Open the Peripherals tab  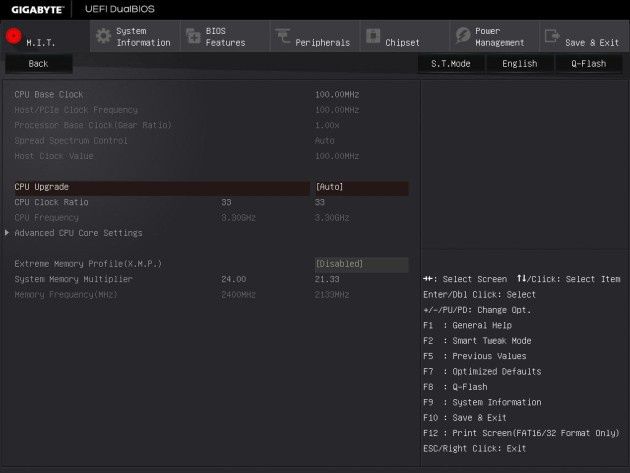(315, 36)
